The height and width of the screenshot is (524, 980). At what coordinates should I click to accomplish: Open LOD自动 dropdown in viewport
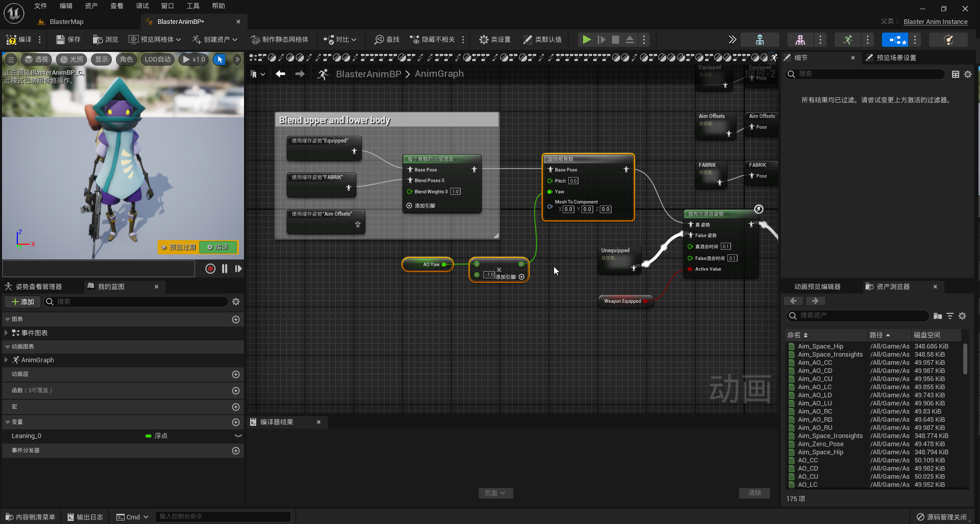tap(158, 60)
